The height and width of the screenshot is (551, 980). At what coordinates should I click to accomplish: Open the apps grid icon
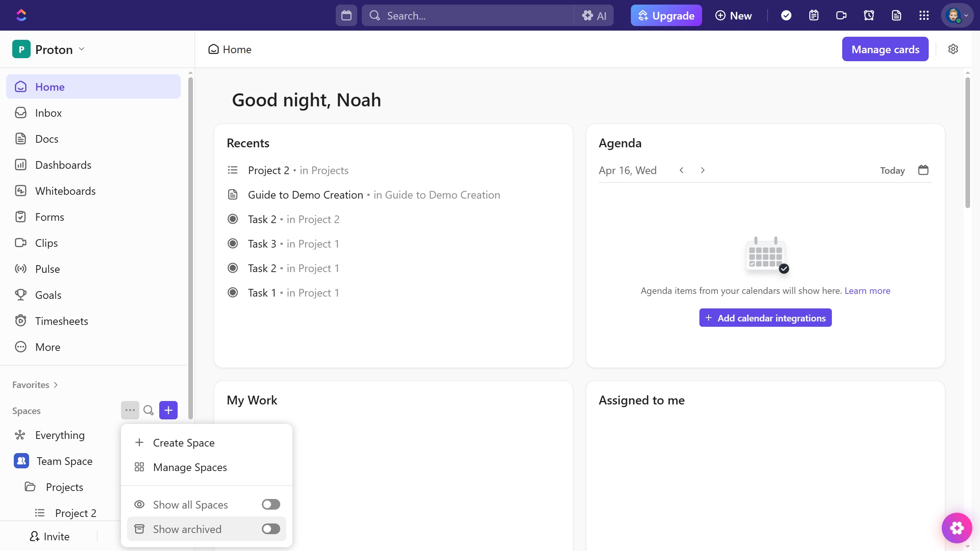tap(924, 15)
